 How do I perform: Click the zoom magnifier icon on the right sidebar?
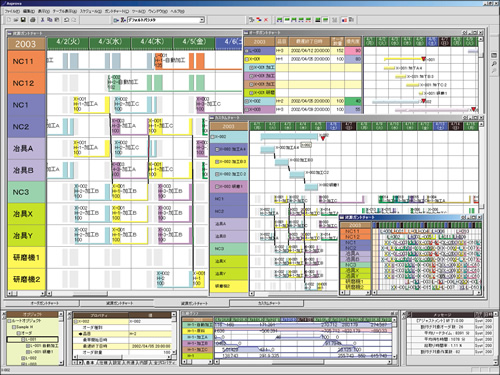click(494, 63)
